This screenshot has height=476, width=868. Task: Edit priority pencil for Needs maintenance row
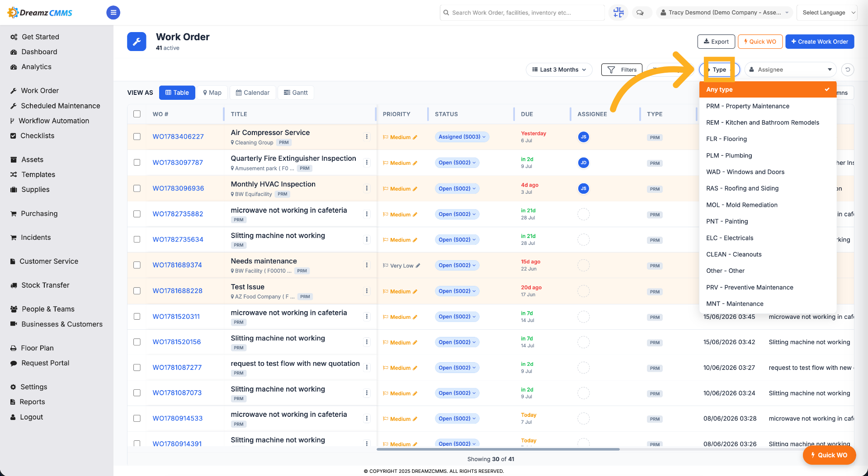click(x=418, y=266)
